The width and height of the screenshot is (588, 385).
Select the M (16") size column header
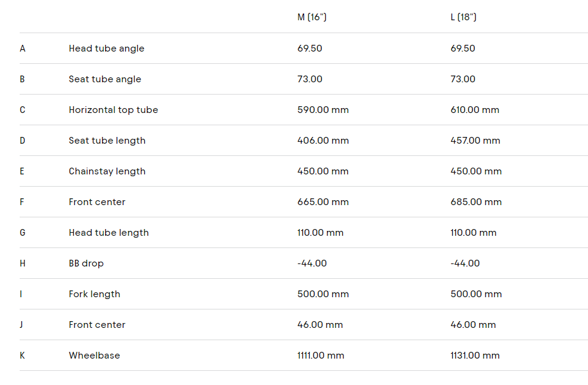click(312, 17)
